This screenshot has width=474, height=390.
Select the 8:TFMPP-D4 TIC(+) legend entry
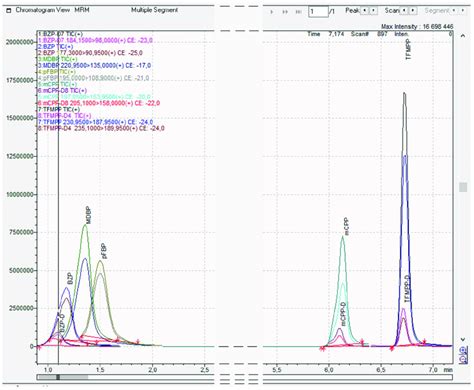pos(65,116)
